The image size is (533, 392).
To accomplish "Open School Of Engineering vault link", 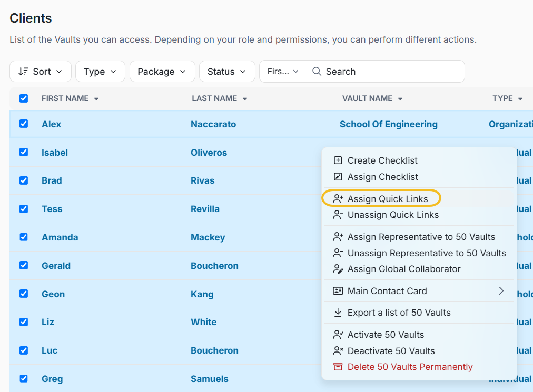I will tap(389, 124).
